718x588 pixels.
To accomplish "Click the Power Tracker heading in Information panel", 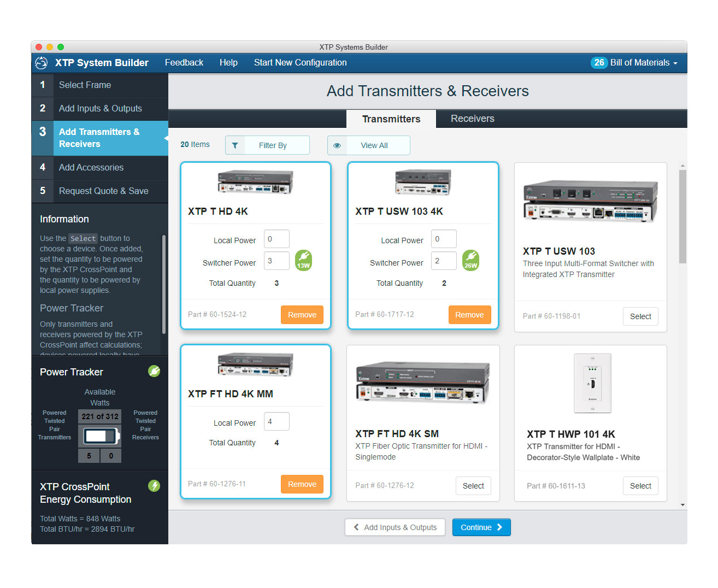I will [72, 308].
